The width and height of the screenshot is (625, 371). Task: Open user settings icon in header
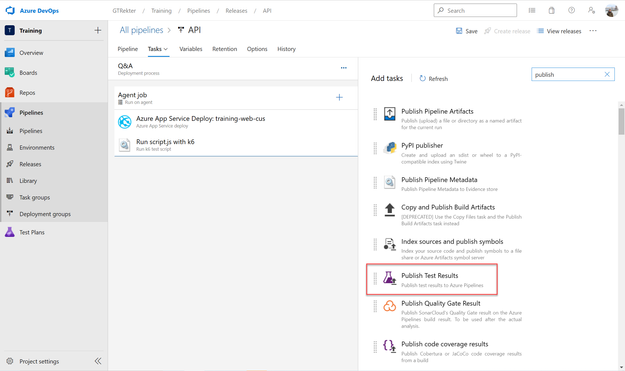[x=592, y=10]
